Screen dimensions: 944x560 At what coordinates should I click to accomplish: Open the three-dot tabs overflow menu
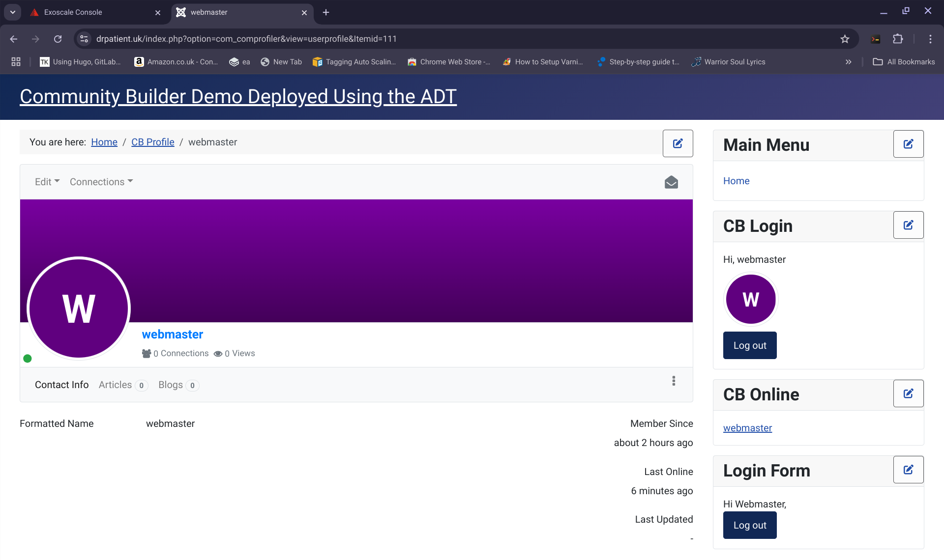point(674,381)
